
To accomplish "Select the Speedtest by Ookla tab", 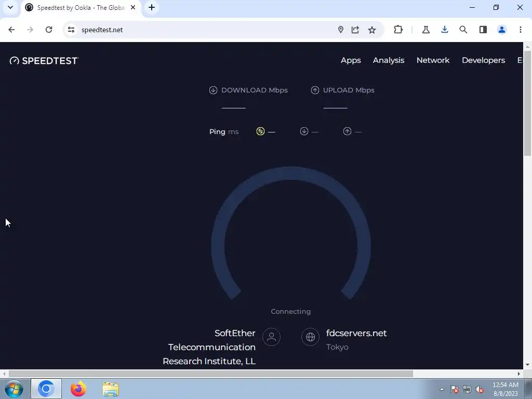I will coord(81,7).
